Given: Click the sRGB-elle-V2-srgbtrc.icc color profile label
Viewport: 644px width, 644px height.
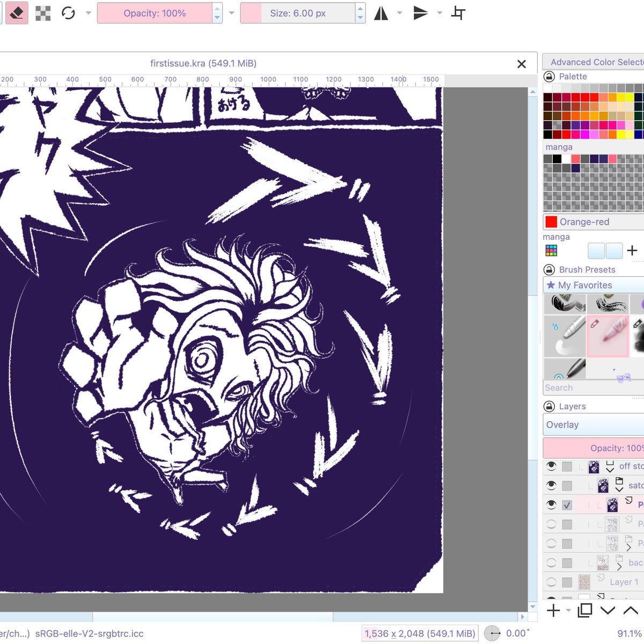Looking at the screenshot, I should pos(90,634).
